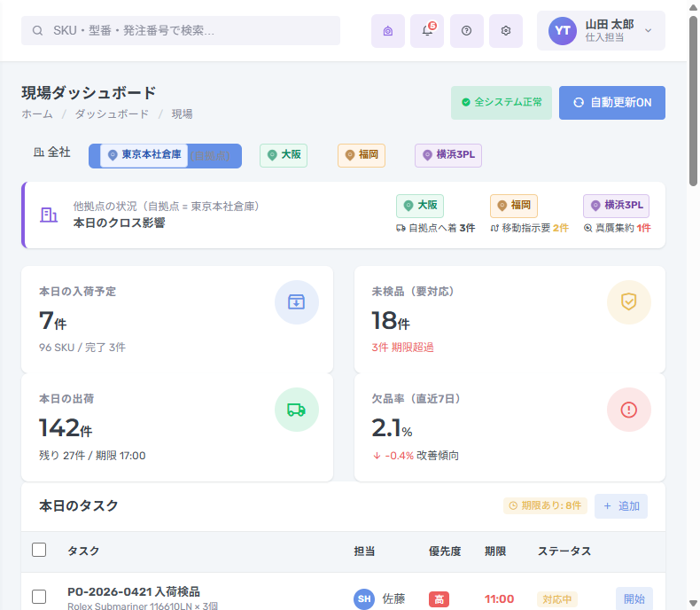Click the clock icon in 期限あり:8件 badge
700x610 pixels.
pos(513,506)
